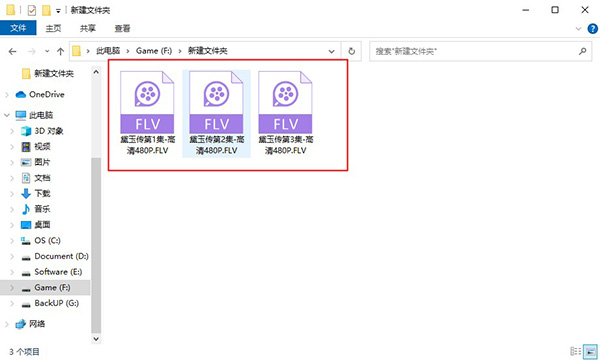Image resolution: width=600 pixels, height=360 pixels.
Task: Click the Back navigation arrow
Action: (13, 51)
